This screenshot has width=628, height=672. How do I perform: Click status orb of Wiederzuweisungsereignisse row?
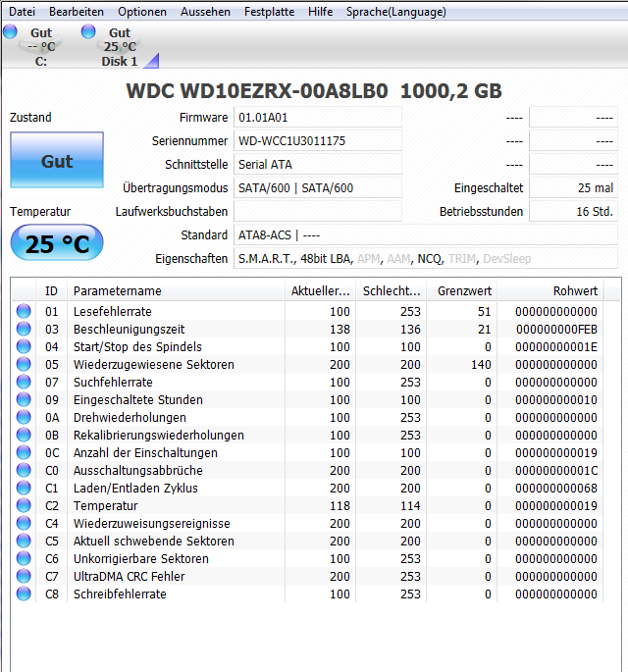click(24, 523)
